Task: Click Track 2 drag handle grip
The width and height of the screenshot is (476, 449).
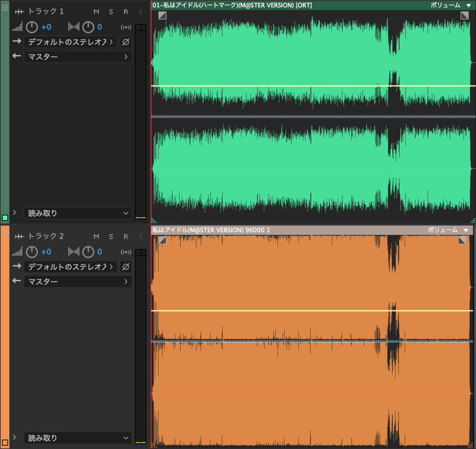Action: (x=5, y=232)
